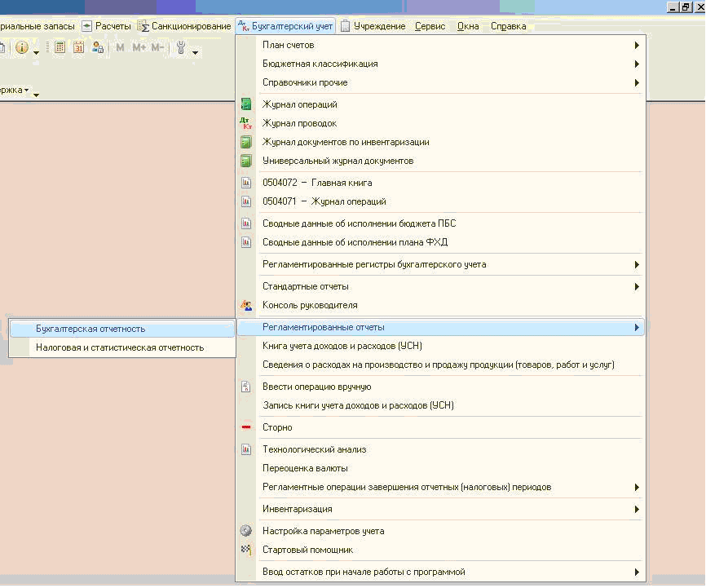Image resolution: width=706 pixels, height=588 pixels.
Task: Click icon beside Универсальный журнал документов
Action: tap(246, 161)
